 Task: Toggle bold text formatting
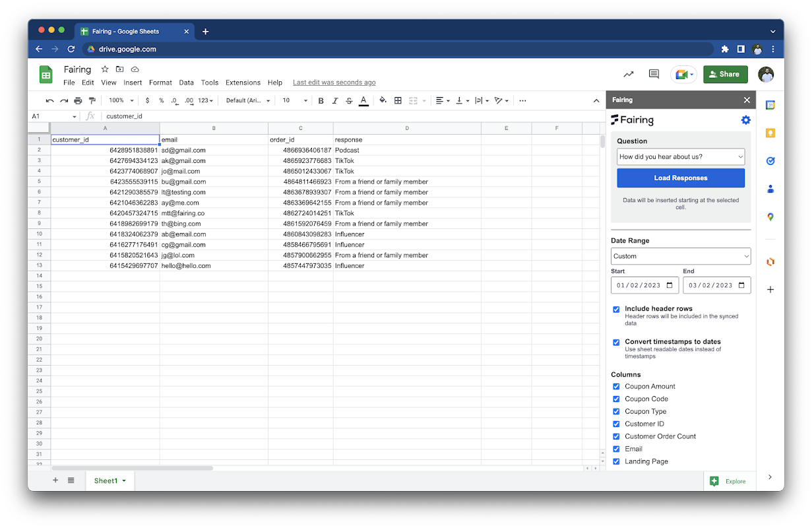point(321,101)
